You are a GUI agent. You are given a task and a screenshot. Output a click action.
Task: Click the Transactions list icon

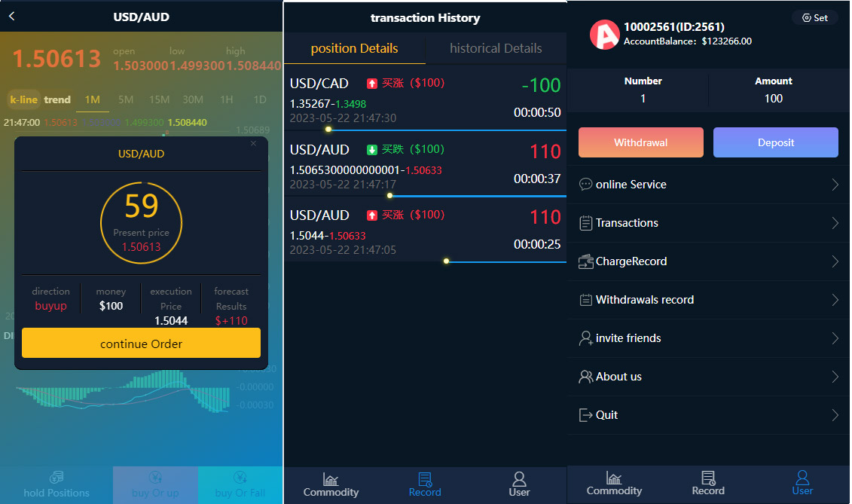point(586,223)
